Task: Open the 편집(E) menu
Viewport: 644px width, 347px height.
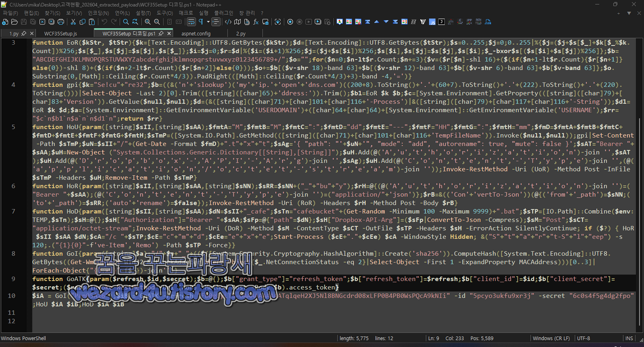Action: click(31, 13)
